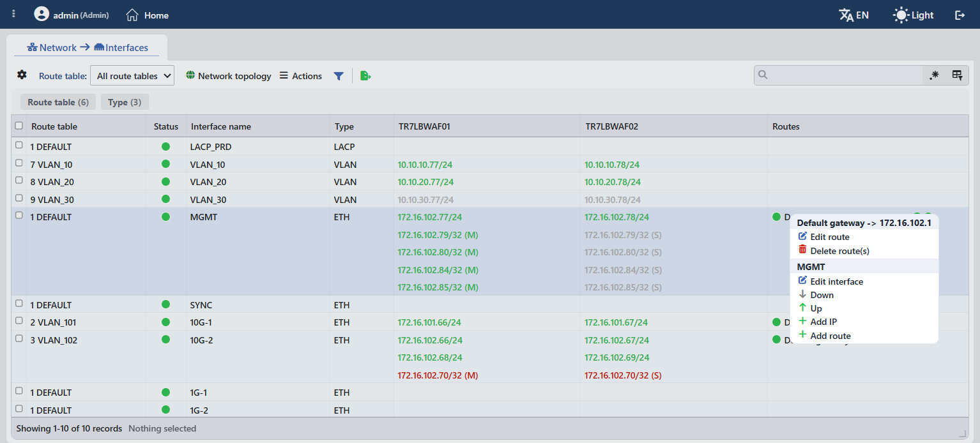Choose Edit route in context menu
Viewport: 980px width, 443px height.
click(x=864, y=237)
